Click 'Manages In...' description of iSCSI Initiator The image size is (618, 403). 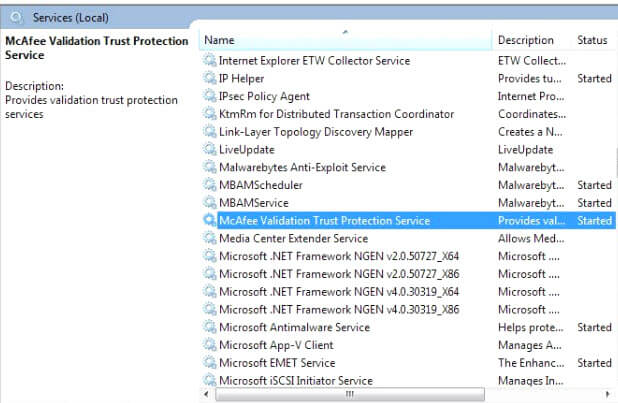tap(531, 380)
